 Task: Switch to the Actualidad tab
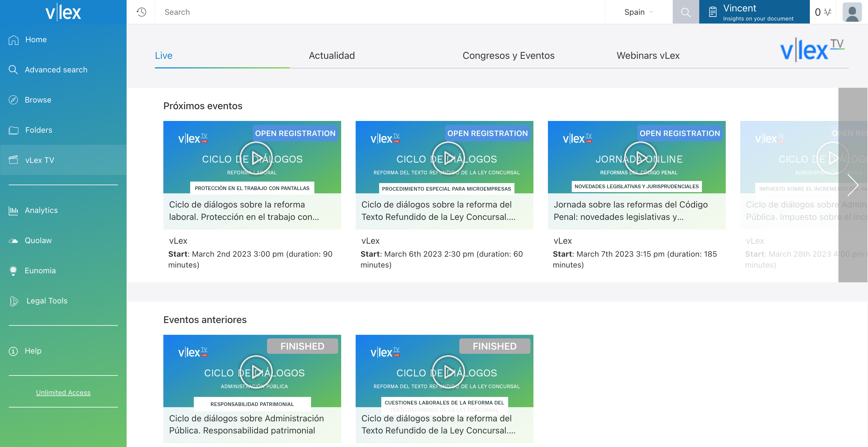click(x=332, y=55)
